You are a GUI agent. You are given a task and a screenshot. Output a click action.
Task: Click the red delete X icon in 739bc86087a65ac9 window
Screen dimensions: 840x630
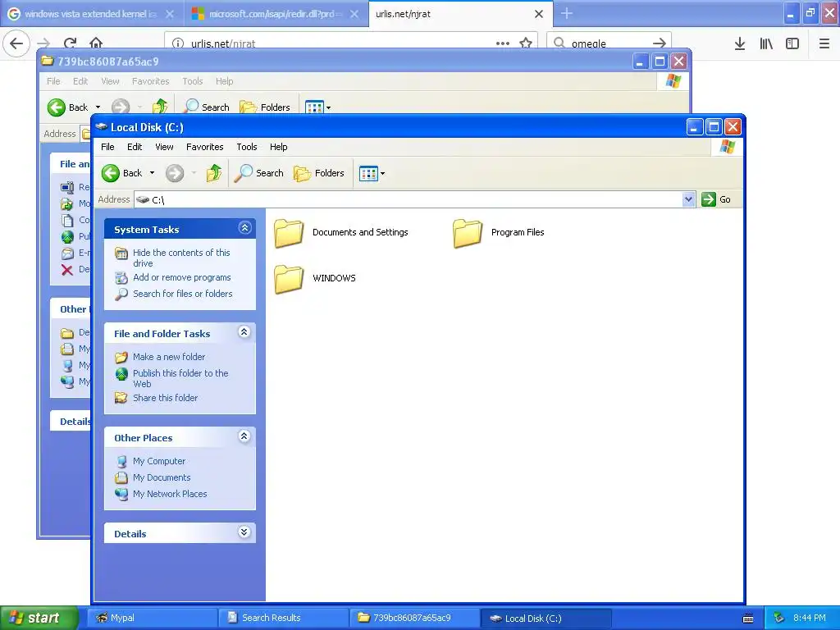tap(67, 269)
